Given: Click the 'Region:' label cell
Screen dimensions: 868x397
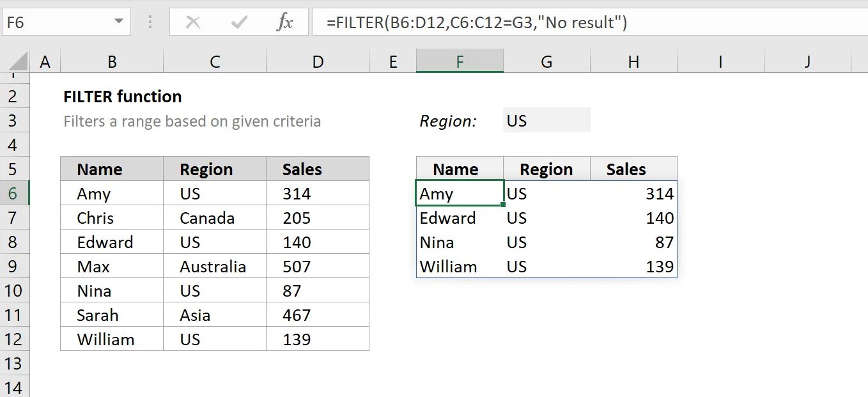Looking at the screenshot, I should coord(448,121).
